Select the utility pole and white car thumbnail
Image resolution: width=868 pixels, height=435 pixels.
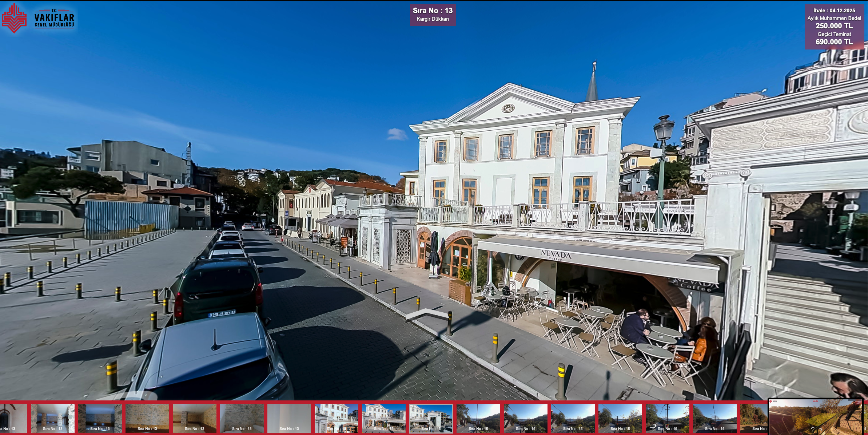(668, 418)
